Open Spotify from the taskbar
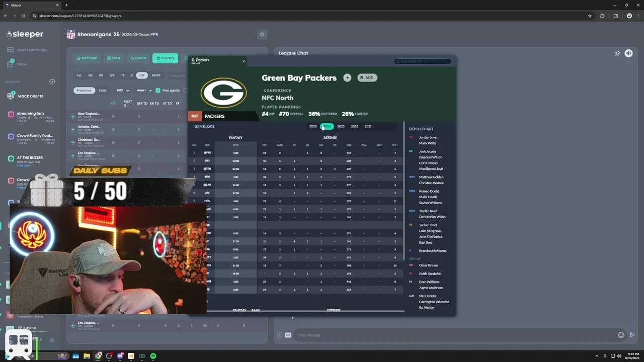 pyautogui.click(x=153, y=356)
